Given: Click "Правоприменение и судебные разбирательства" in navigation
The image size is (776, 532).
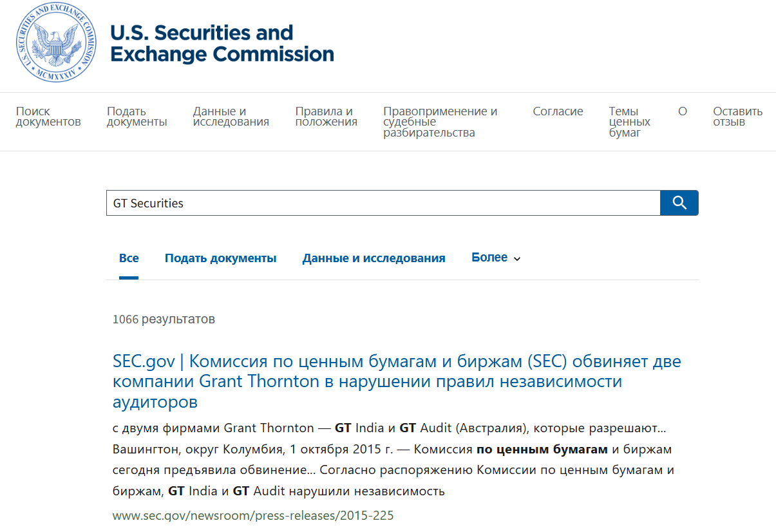Looking at the screenshot, I should point(440,121).
